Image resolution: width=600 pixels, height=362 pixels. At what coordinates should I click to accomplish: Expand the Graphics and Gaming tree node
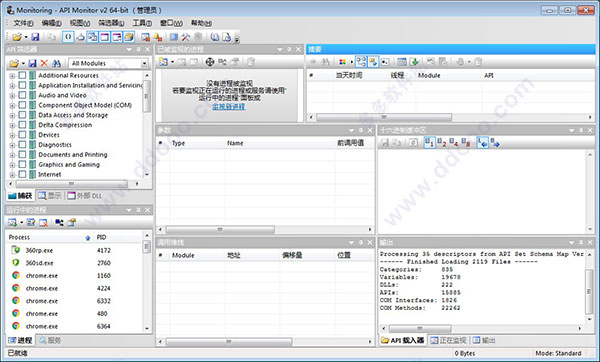[x=12, y=165]
